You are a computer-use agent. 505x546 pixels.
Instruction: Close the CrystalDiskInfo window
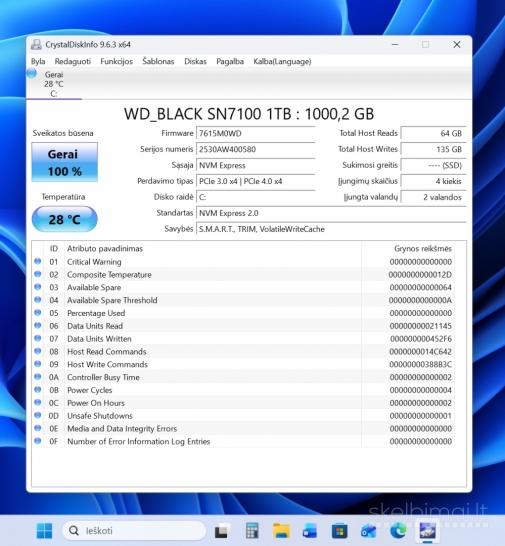pyautogui.click(x=457, y=45)
